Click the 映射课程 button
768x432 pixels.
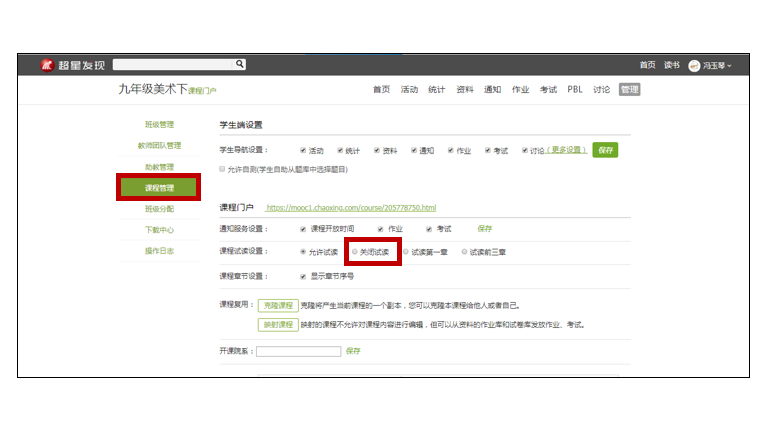(x=278, y=325)
